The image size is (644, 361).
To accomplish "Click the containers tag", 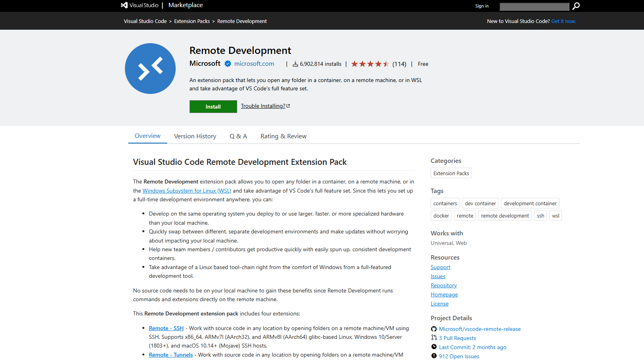I will (x=445, y=203).
